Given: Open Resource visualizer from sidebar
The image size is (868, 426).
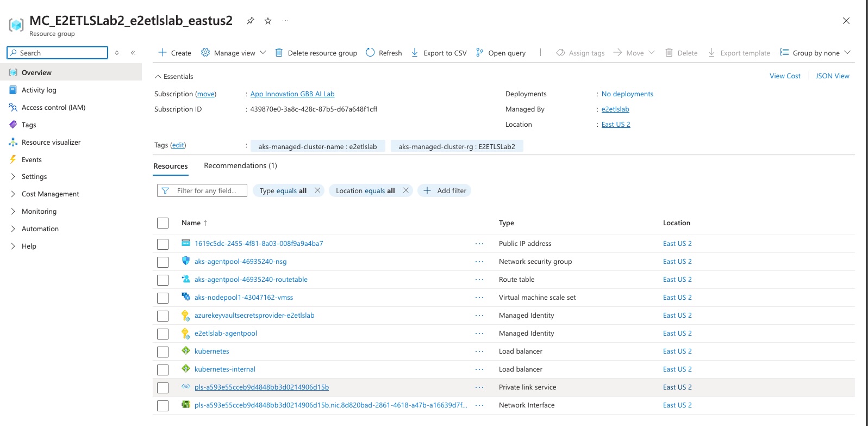Looking at the screenshot, I should tap(51, 143).
